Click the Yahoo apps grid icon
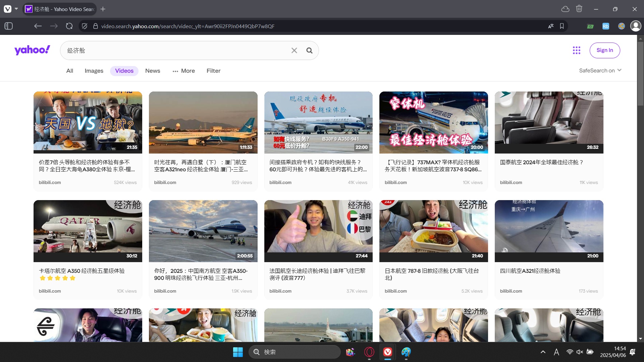 (576, 50)
